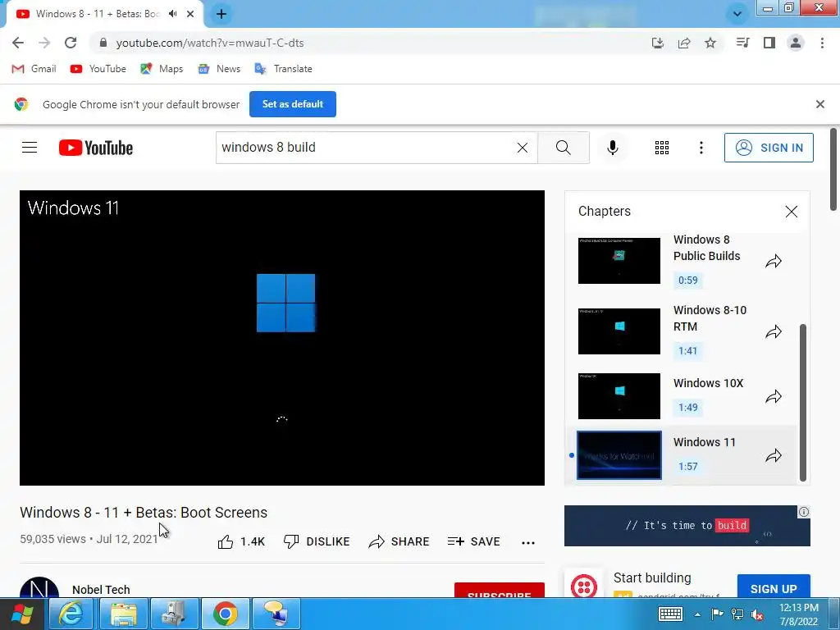Open the Maps bookmark
Image resolution: width=840 pixels, height=630 pixels.
coord(162,69)
